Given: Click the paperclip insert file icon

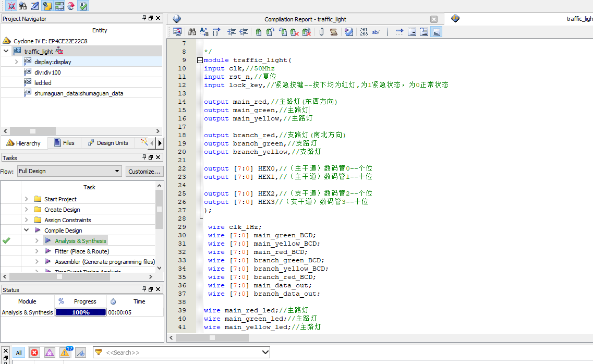Looking at the screenshot, I should click(321, 32).
